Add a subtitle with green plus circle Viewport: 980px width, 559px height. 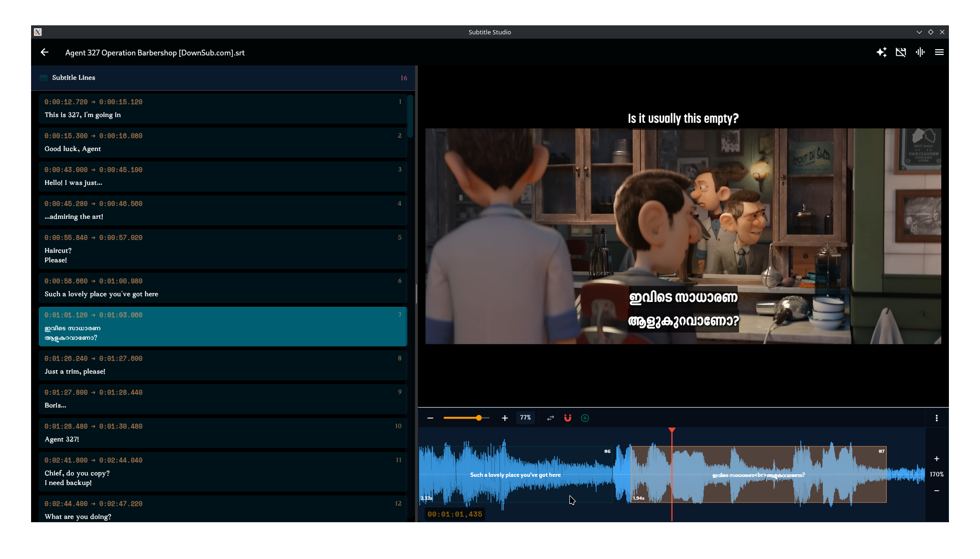click(x=585, y=418)
